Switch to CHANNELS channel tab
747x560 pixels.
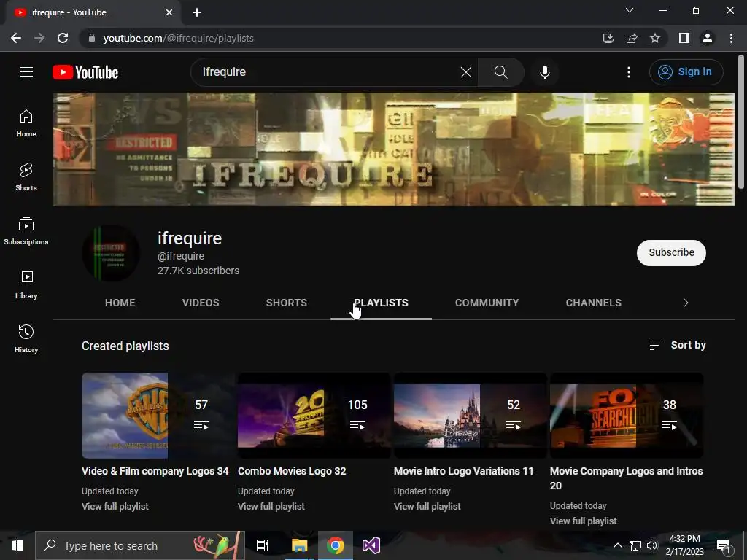pyautogui.click(x=594, y=303)
